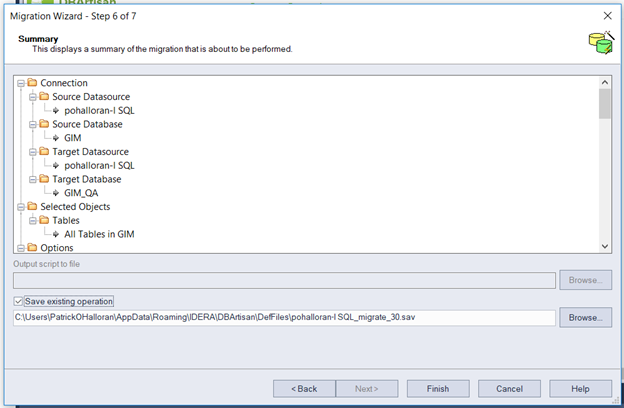Click the Source Datasource folder icon
Image resolution: width=624 pixels, height=408 pixels.
pos(44,96)
